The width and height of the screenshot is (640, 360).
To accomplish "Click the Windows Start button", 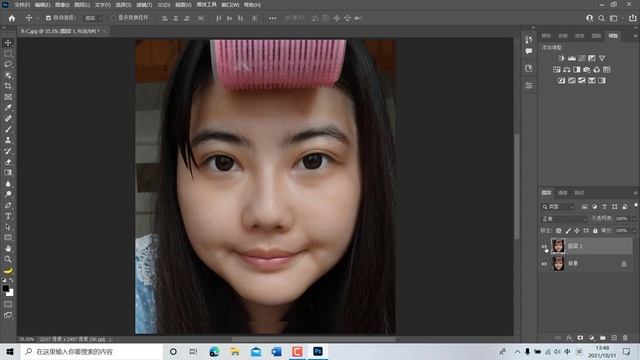I will tap(10, 351).
